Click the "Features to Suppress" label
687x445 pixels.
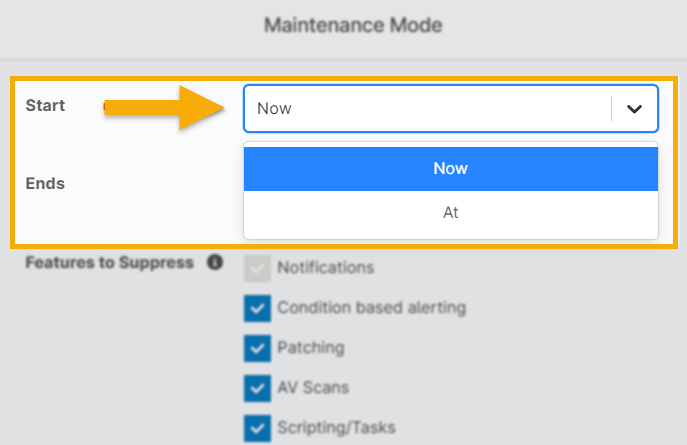click(109, 263)
